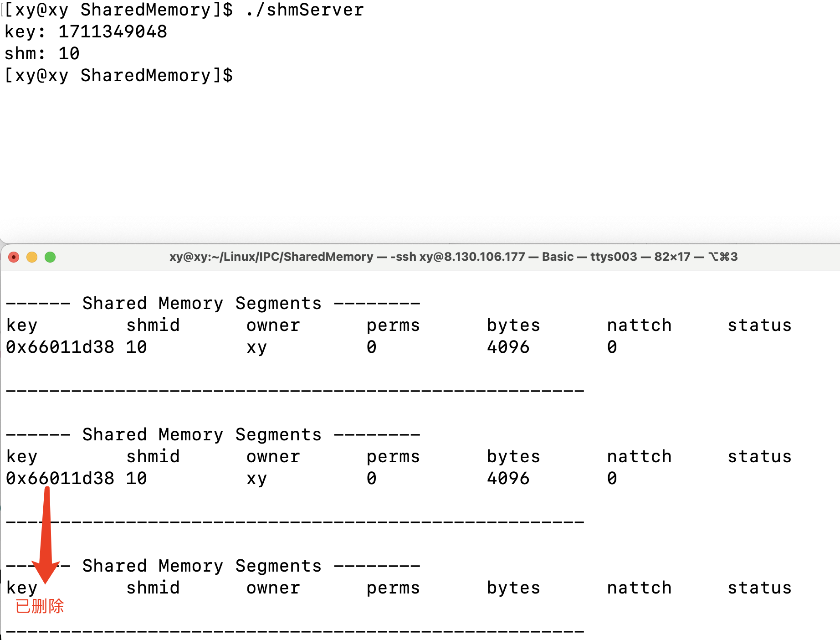The width and height of the screenshot is (840, 640).
Task: Click the second 'Shared Memory Segments' heading
Action: [202, 435]
